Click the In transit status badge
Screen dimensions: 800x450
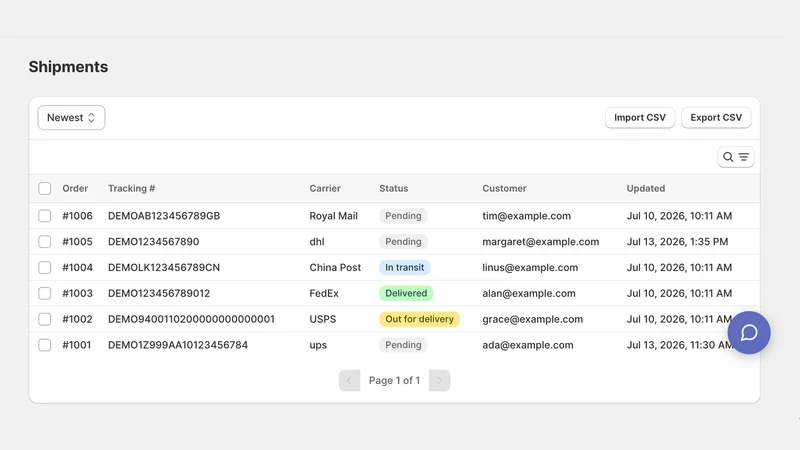pos(405,267)
